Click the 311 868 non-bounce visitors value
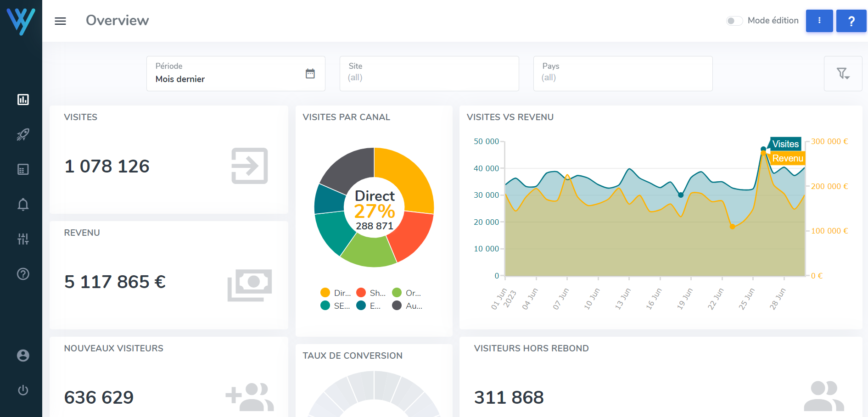The height and width of the screenshot is (417, 868). click(x=509, y=397)
